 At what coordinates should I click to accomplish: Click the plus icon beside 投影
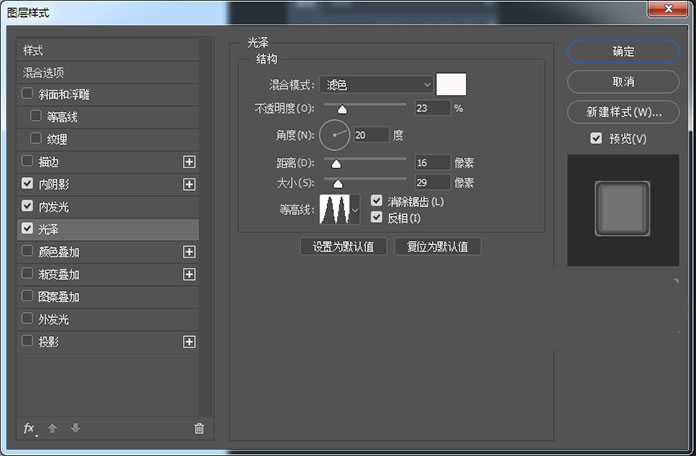[189, 342]
